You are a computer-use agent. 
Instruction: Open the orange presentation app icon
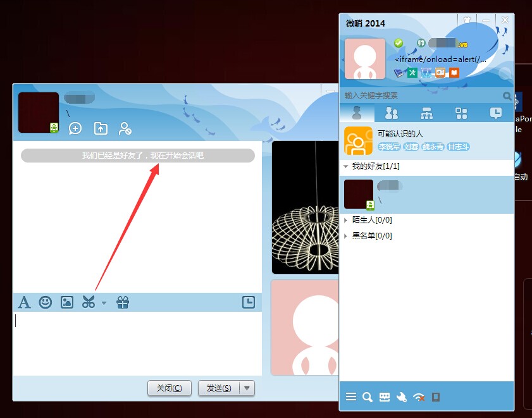click(x=440, y=73)
